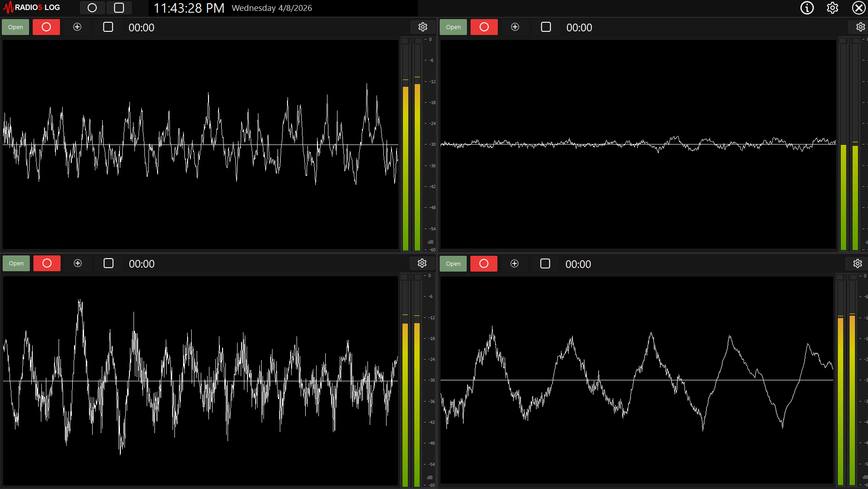Click the global stop square in the title bar
Image resolution: width=868 pixels, height=489 pixels.
(119, 8)
